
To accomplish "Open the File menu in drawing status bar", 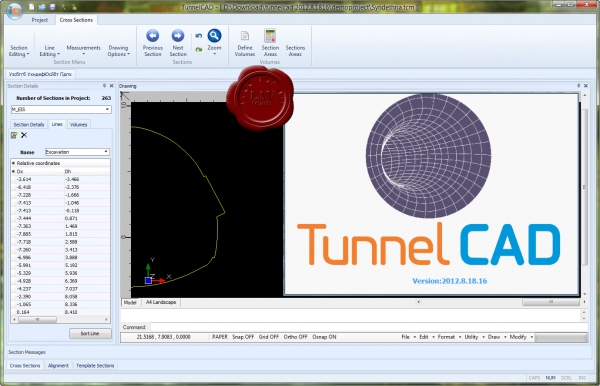I will 408,337.
